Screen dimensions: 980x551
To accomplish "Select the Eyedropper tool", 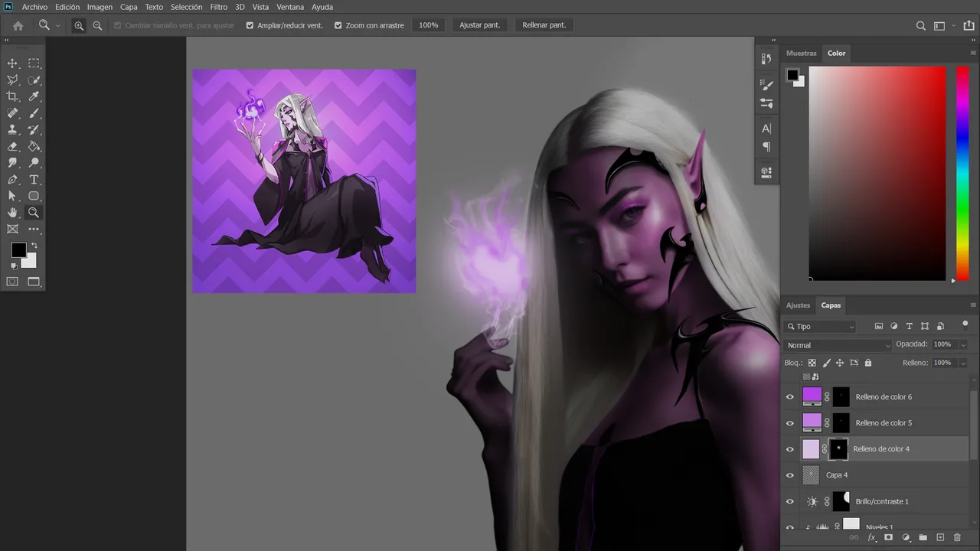I will pyautogui.click(x=34, y=96).
